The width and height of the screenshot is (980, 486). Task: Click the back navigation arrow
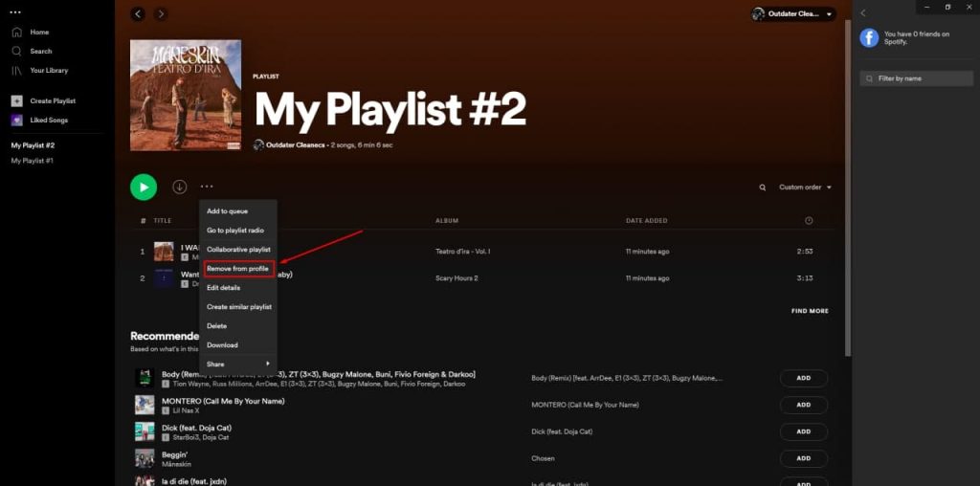[138, 13]
